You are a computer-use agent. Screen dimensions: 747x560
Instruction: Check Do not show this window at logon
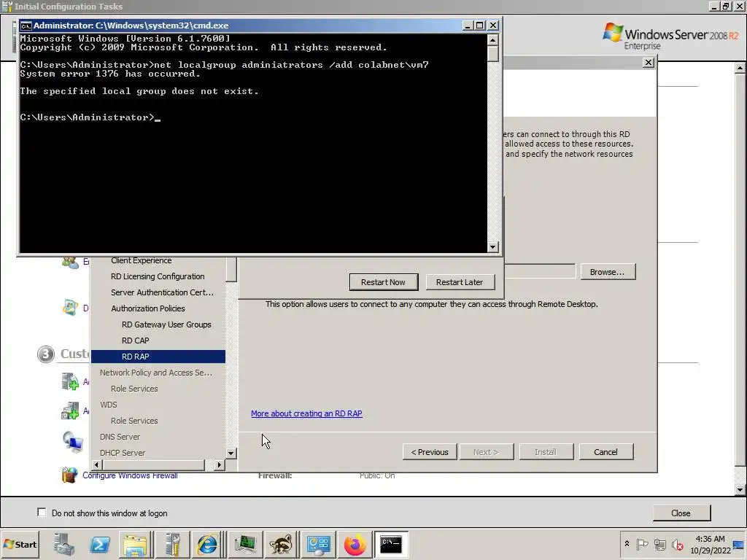coord(42,513)
